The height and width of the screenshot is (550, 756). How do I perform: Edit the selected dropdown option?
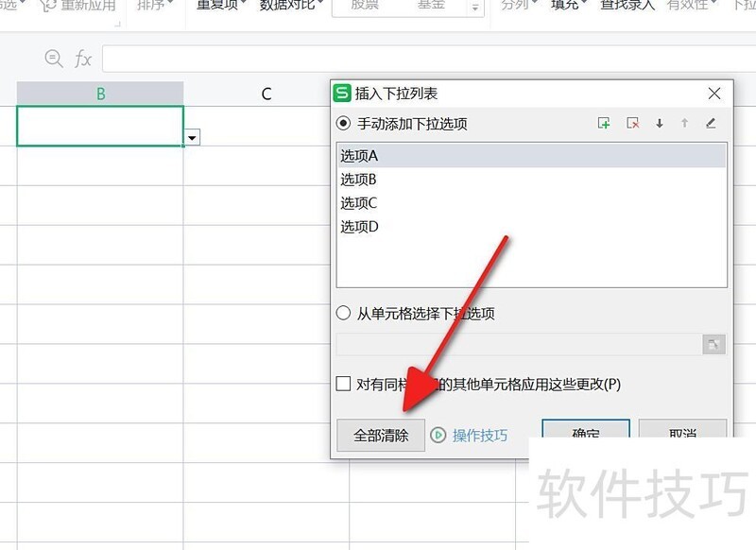(711, 124)
